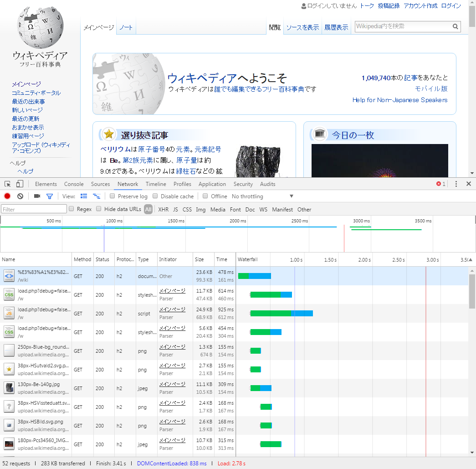Click the モバイル版 link

point(431,89)
